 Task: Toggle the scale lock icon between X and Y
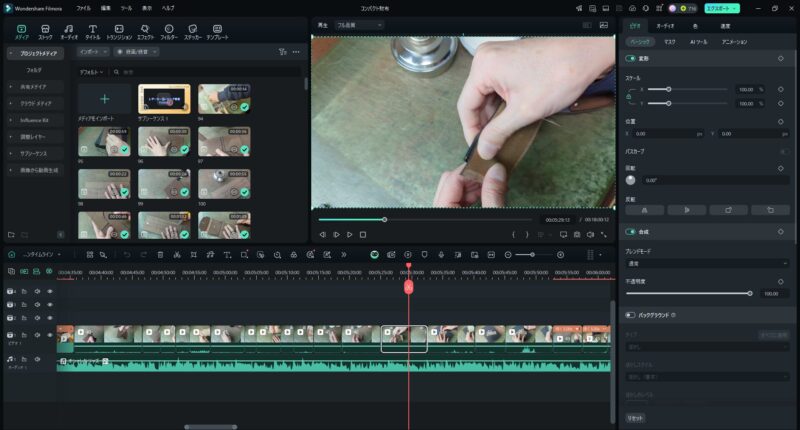click(629, 96)
